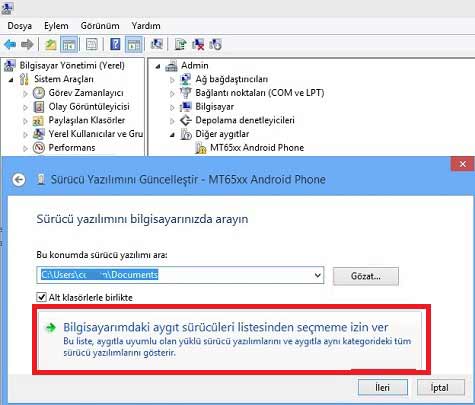The width and height of the screenshot is (475, 405).
Task: Click the blue Help question mark icon
Action: click(115, 44)
